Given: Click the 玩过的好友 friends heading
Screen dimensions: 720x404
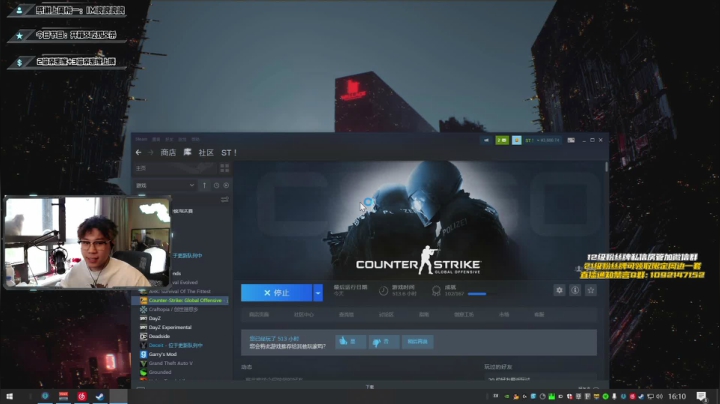Looking at the screenshot, I should tap(498, 367).
